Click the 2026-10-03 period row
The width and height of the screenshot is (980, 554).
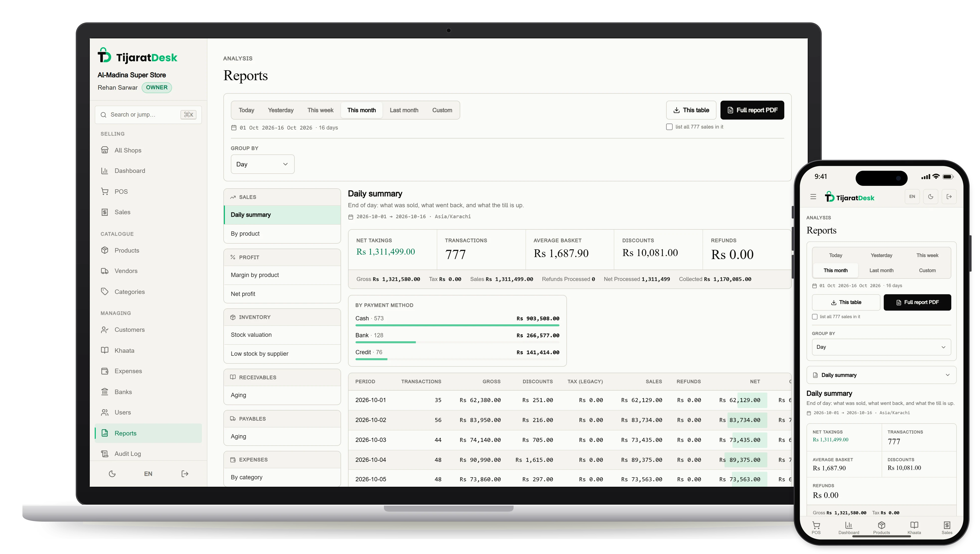570,440
